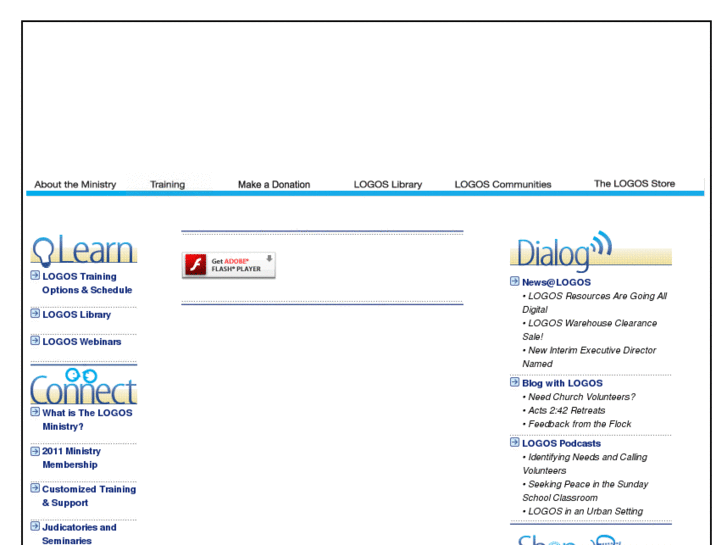Open Seeking Peace in the Sunday School Classroom
Viewport: 727px width, 545px height.
(585, 491)
